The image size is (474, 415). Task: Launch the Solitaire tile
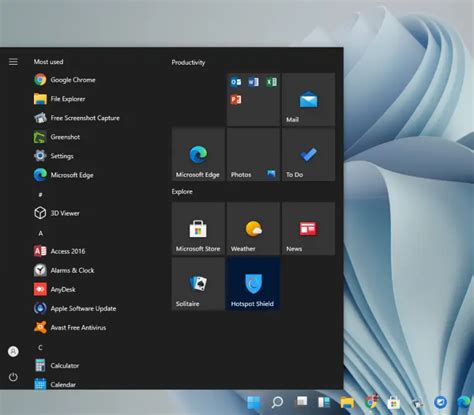[198, 284]
